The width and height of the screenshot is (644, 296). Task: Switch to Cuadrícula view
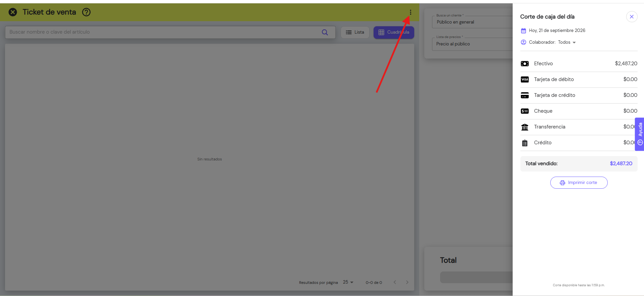[394, 32]
